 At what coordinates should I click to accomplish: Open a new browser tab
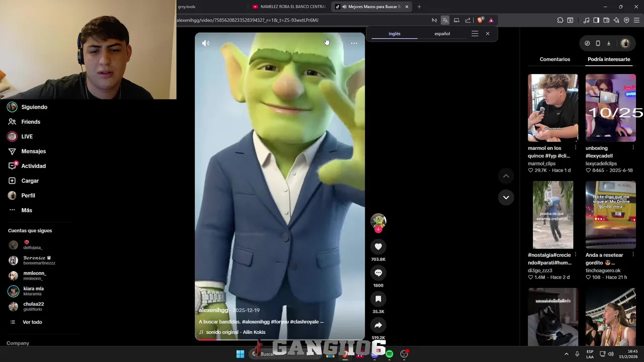pyautogui.click(x=419, y=7)
